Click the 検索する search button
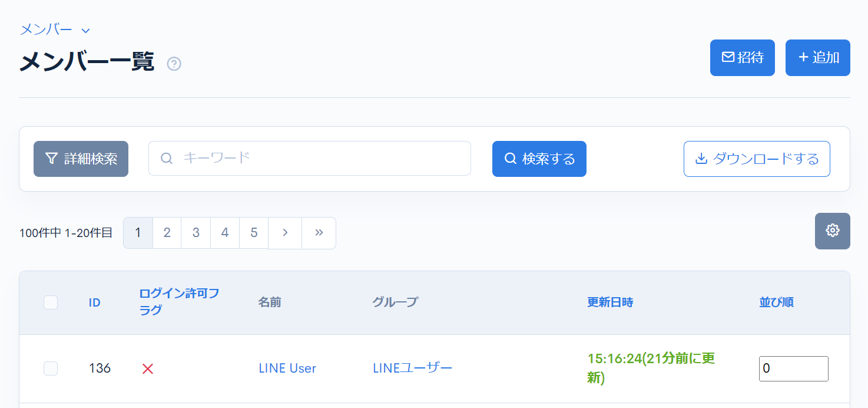868x408 pixels. tap(539, 159)
